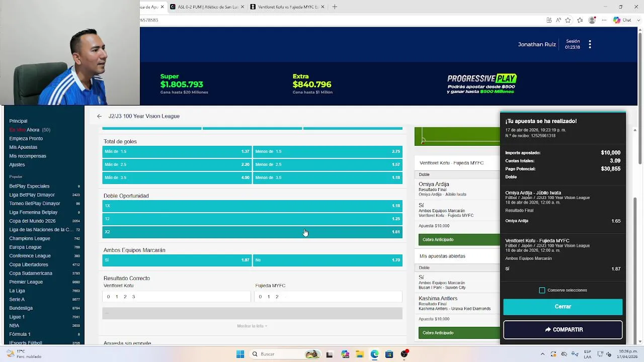
Task: Select Doble Oportunidad X2 at 1.61
Action: coord(252,232)
